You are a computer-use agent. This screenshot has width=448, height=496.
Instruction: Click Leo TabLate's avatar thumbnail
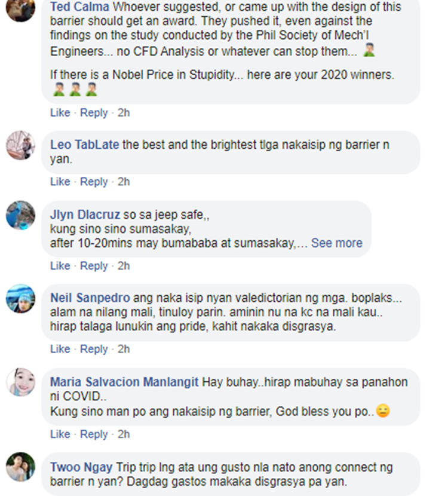[x=20, y=145]
